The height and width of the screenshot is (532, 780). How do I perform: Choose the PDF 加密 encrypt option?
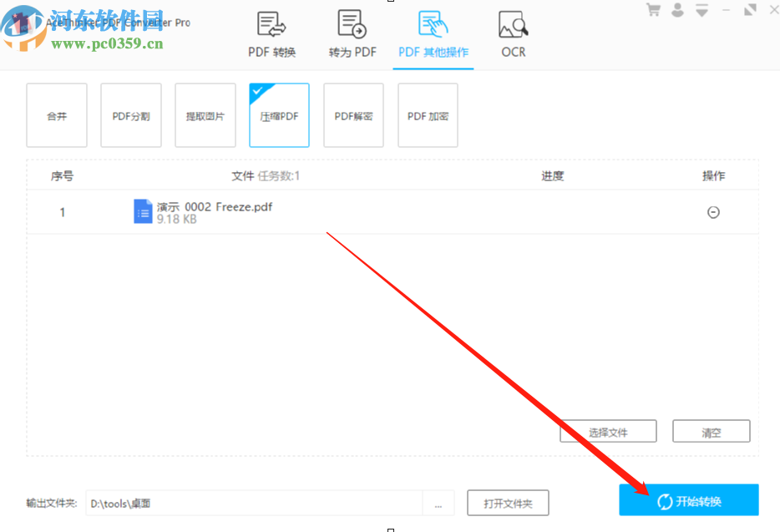(428, 115)
